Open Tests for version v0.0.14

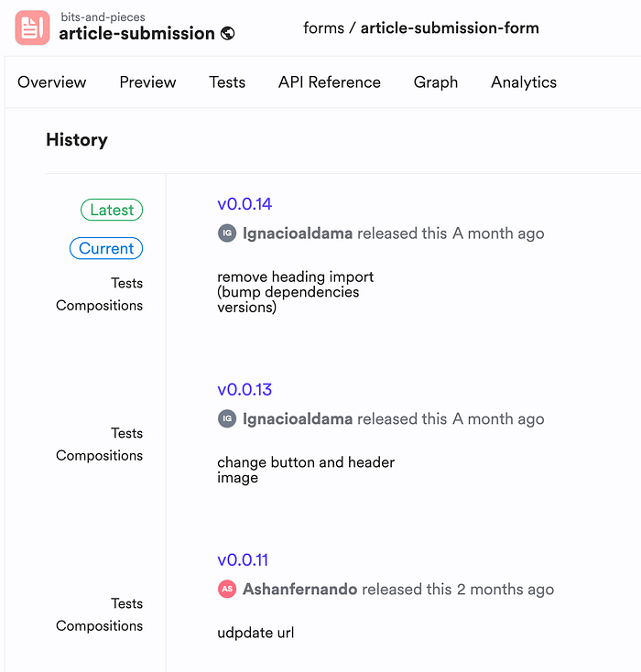pyautogui.click(x=127, y=284)
